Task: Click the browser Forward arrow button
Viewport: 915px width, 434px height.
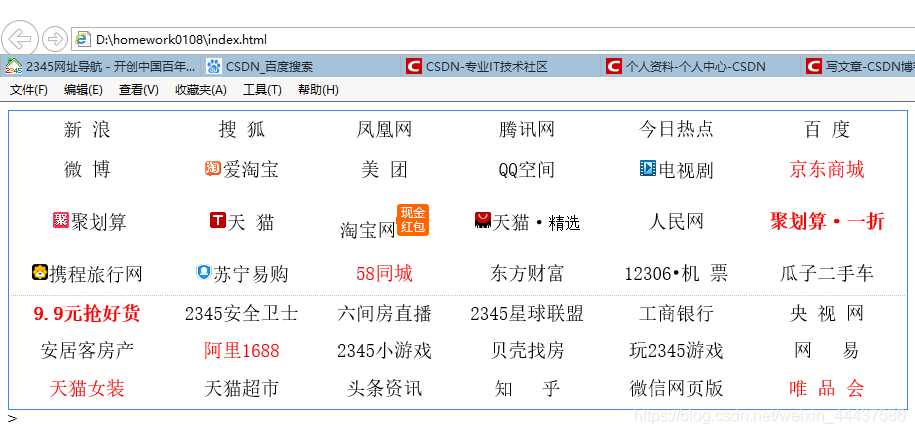Action: (x=55, y=39)
